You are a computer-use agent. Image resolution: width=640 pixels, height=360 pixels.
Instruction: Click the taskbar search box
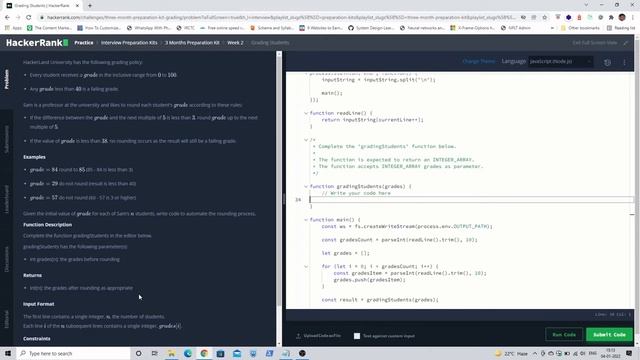click(73, 353)
